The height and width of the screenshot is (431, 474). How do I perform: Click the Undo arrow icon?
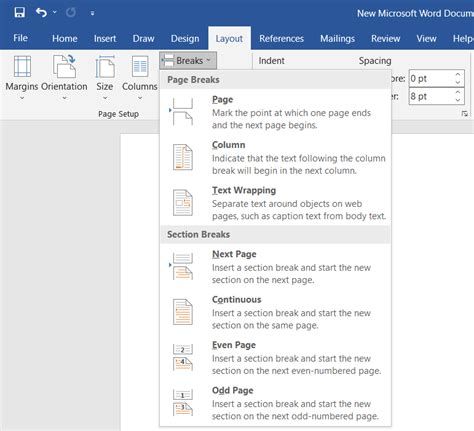41,13
